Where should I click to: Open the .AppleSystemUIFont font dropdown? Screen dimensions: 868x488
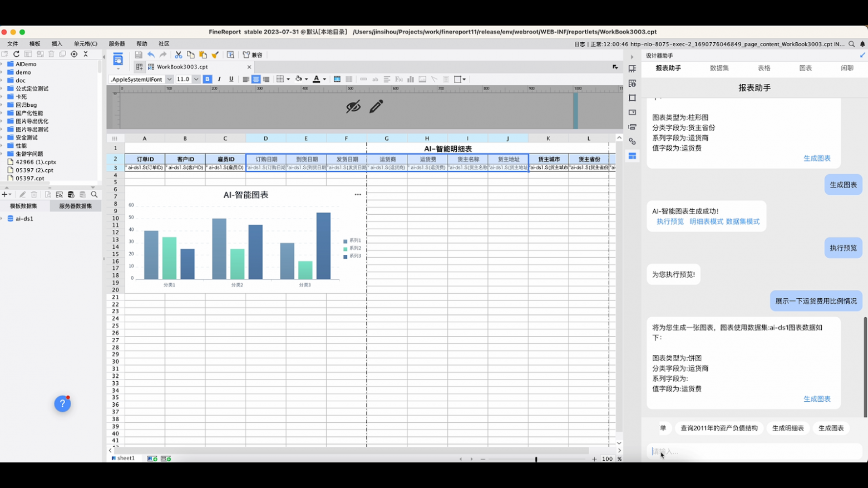[x=169, y=80]
